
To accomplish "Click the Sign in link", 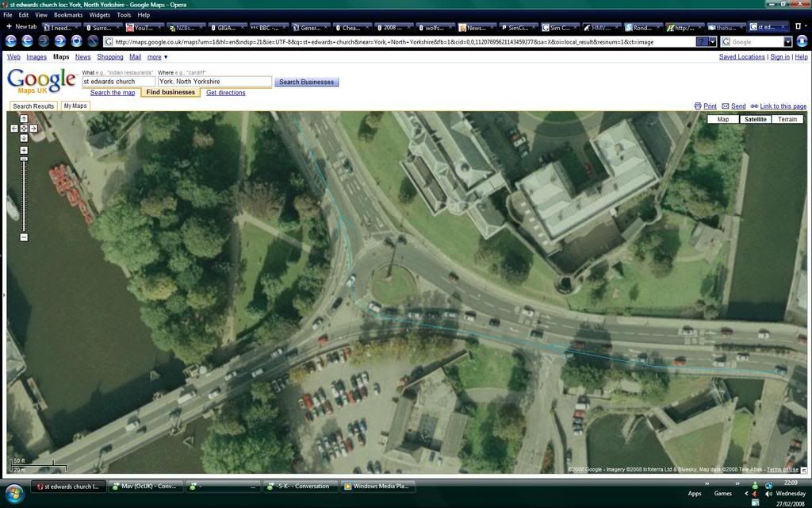I will pos(780,57).
